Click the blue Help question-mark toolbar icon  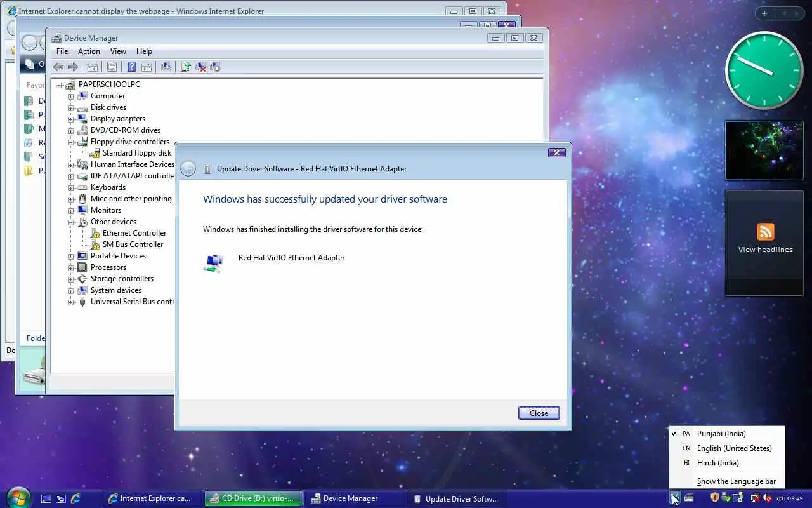pyautogui.click(x=131, y=67)
